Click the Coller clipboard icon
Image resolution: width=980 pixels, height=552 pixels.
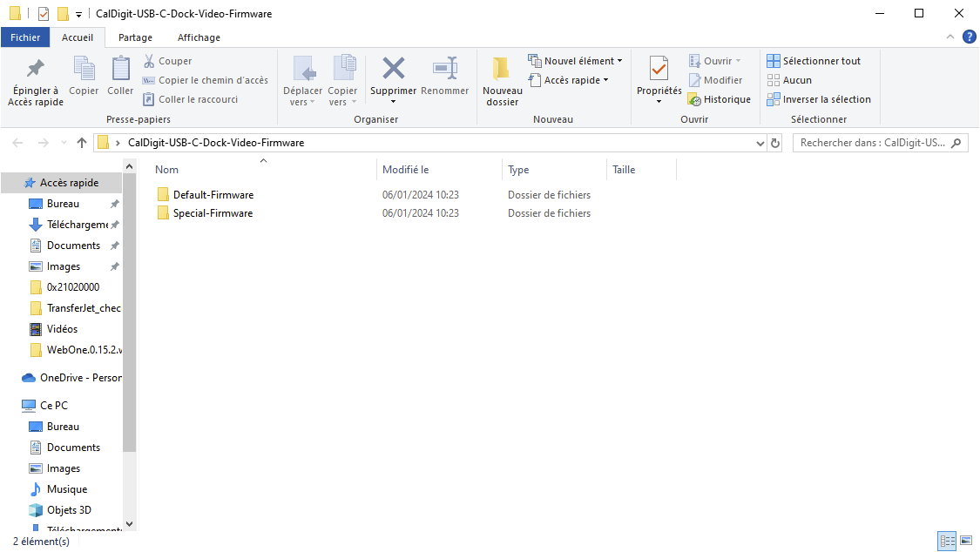[120, 69]
